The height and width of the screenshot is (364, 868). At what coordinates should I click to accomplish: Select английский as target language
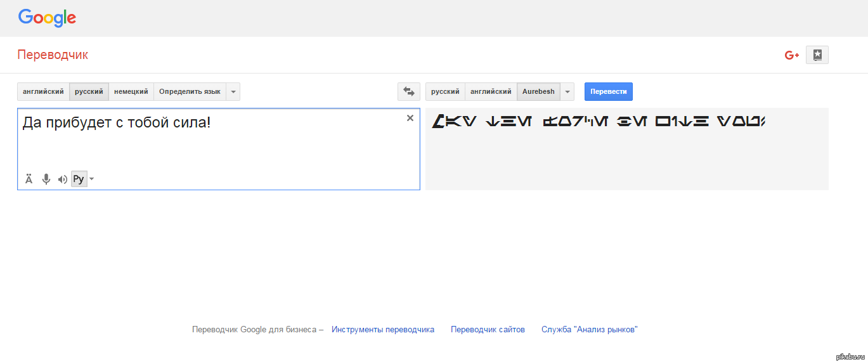491,92
